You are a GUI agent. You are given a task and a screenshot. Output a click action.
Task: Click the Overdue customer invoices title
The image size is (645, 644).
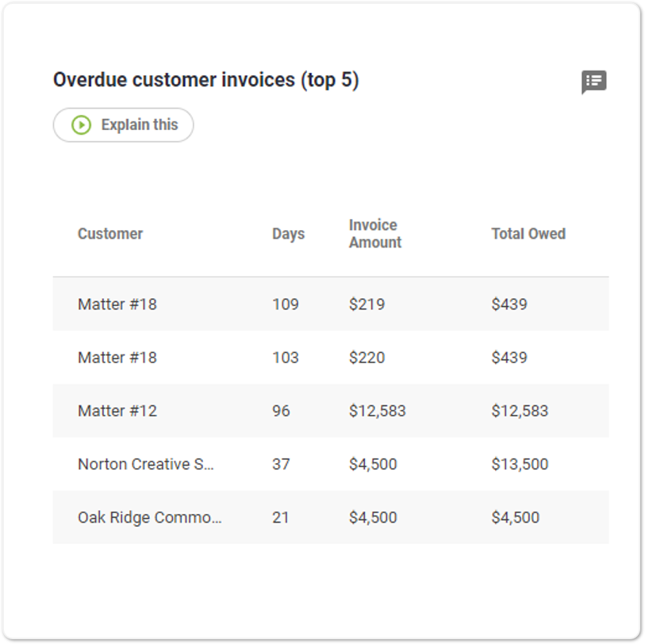[x=205, y=80]
